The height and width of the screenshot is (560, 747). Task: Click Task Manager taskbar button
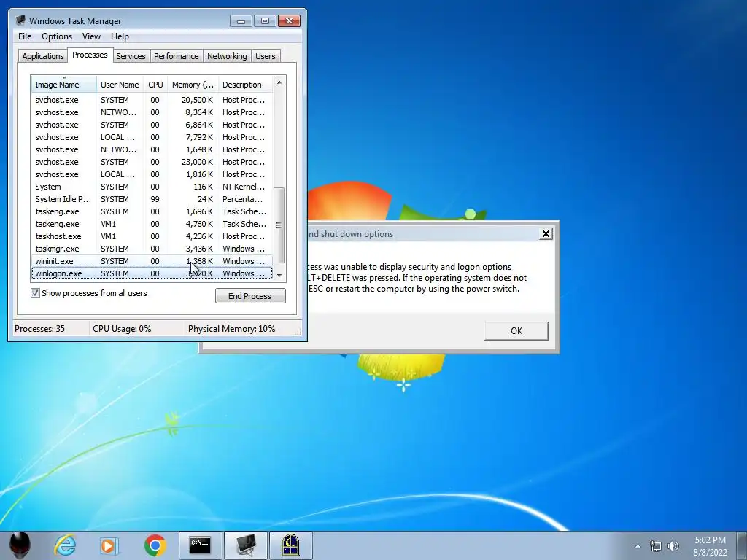pos(245,545)
